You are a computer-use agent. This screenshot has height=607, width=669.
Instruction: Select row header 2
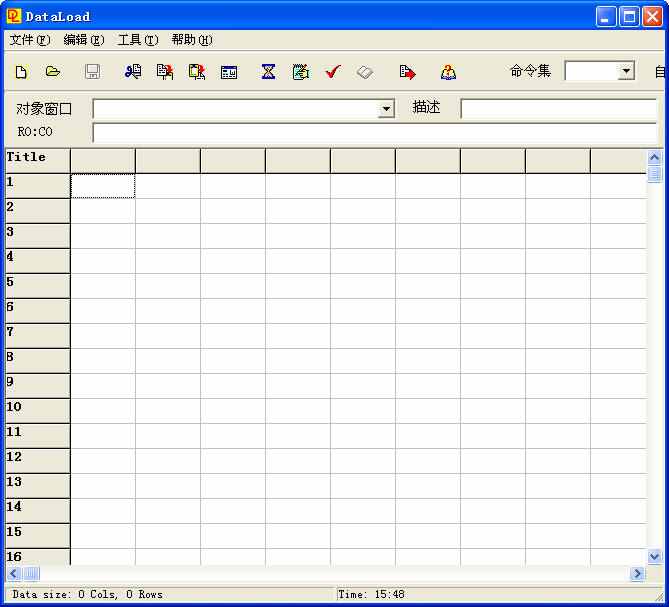tap(38, 211)
